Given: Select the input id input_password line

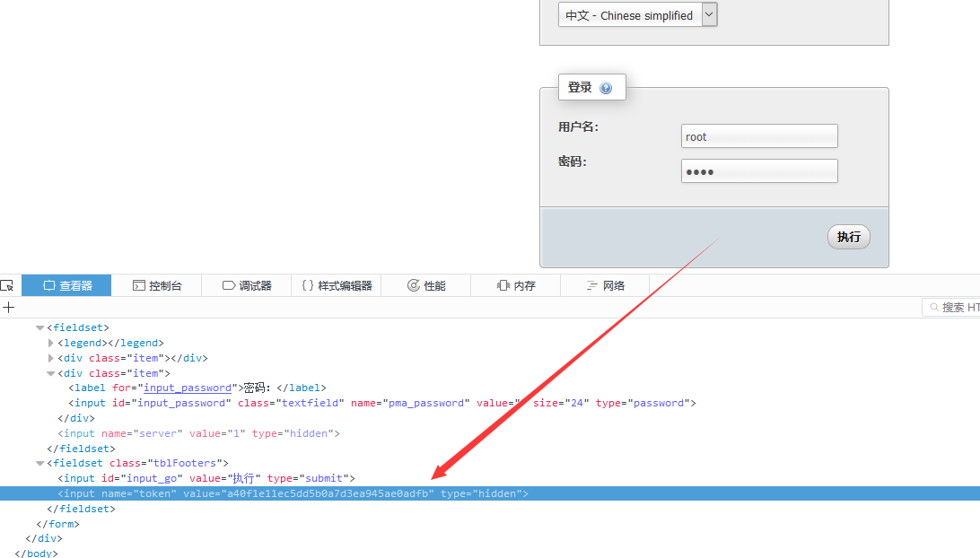Looking at the screenshot, I should [382, 403].
